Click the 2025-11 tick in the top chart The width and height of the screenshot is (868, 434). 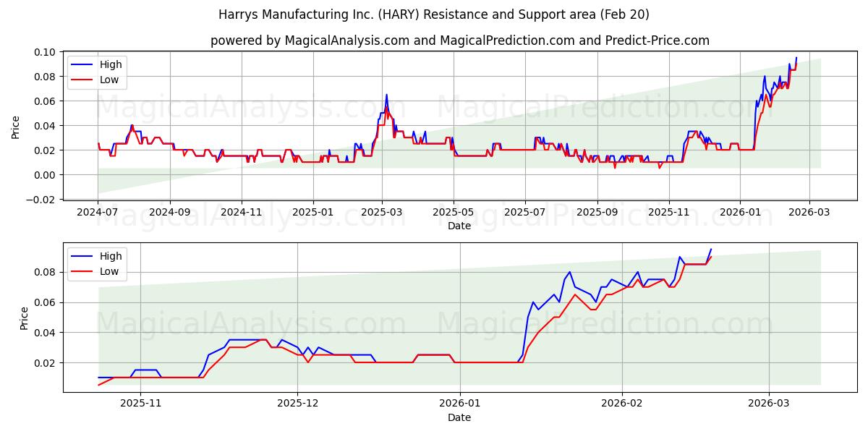[668, 212]
